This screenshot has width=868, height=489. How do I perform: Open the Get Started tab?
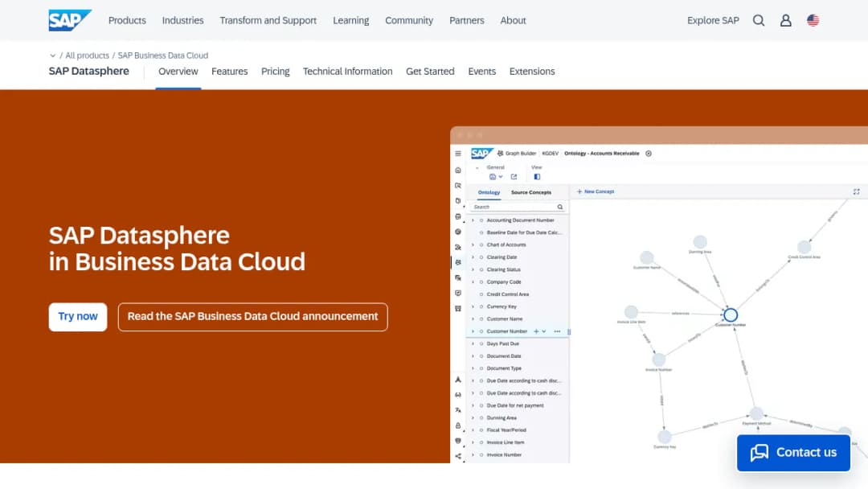(x=430, y=72)
